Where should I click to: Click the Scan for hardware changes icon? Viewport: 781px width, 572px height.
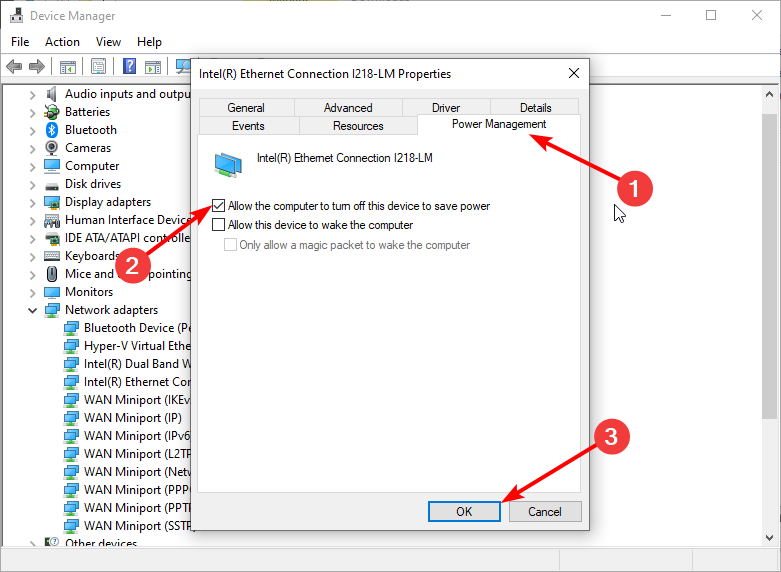(x=183, y=66)
